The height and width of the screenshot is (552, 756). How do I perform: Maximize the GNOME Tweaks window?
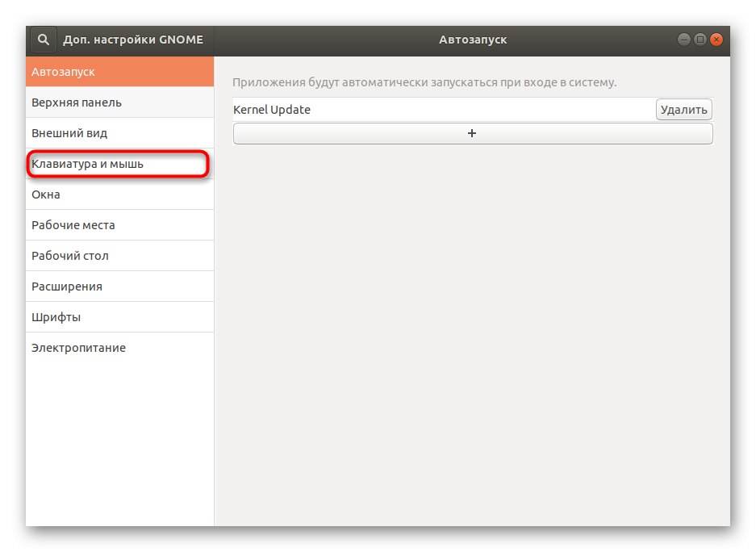700,39
